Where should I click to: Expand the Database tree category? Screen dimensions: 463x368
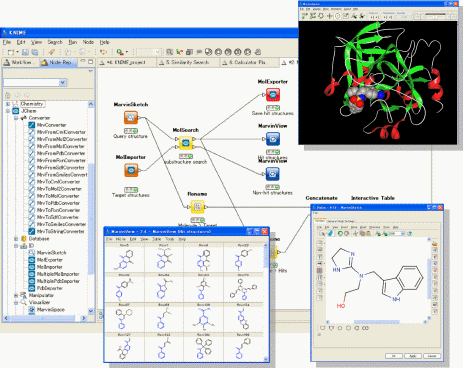(x=16, y=239)
